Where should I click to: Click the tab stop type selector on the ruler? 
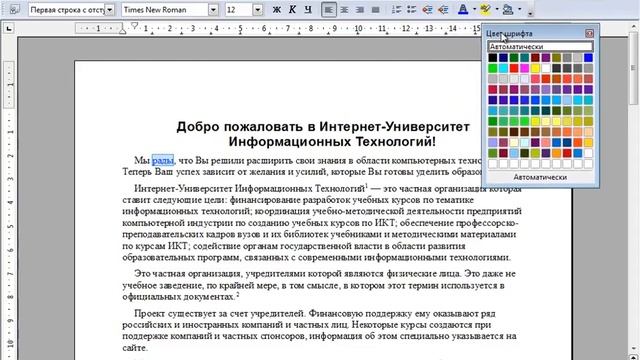(x=9, y=28)
